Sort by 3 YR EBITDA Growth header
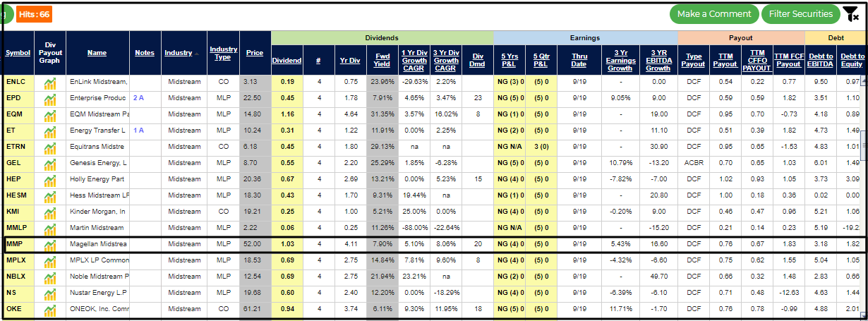The width and height of the screenshot is (868, 321). pos(658,61)
